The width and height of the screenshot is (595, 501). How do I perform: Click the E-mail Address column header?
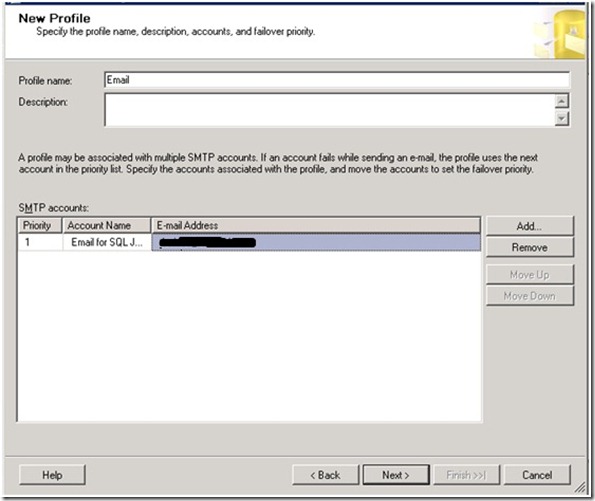tap(316, 225)
